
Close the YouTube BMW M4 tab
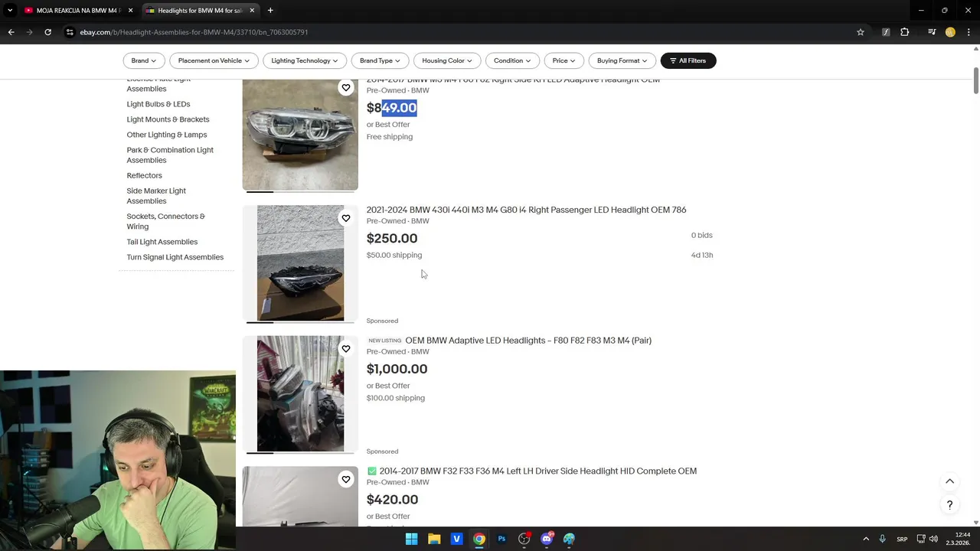pyautogui.click(x=130, y=11)
